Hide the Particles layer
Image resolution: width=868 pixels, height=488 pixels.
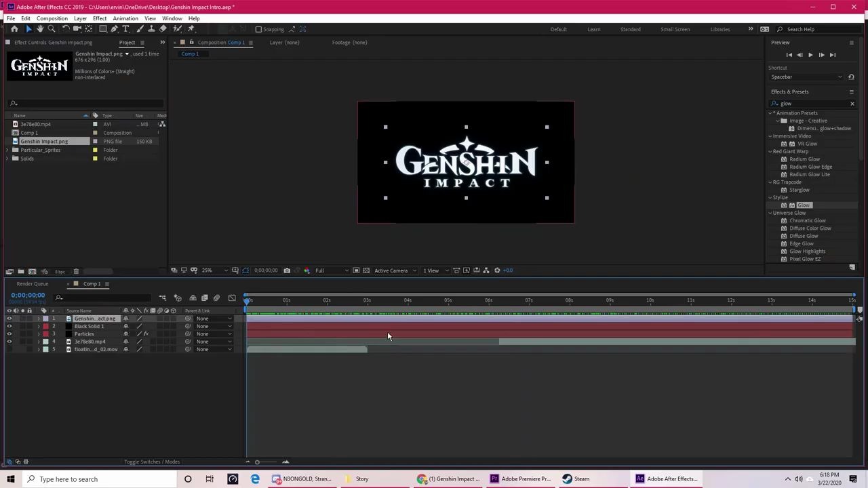coord(9,334)
